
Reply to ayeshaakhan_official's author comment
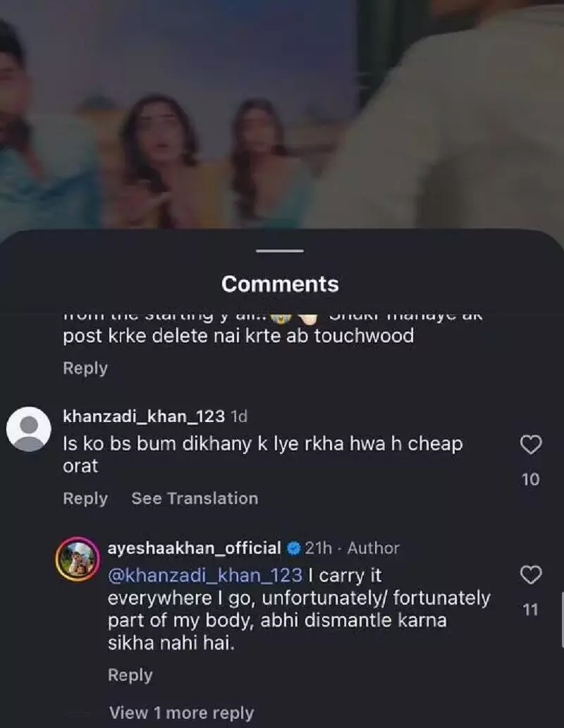tap(130, 675)
